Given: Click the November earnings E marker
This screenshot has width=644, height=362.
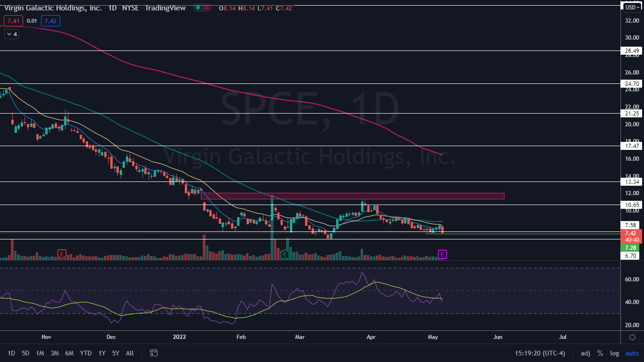Looking at the screenshot, I should [61, 254].
